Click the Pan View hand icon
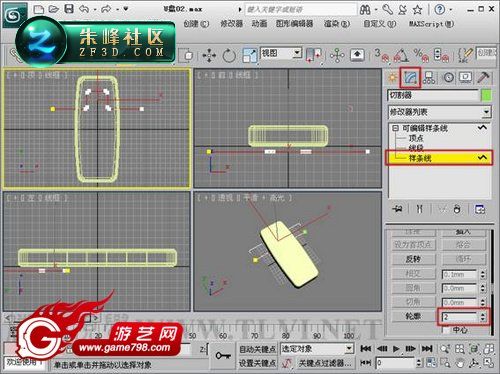This screenshot has height=374, width=500. pyautogui.click(x=460, y=363)
